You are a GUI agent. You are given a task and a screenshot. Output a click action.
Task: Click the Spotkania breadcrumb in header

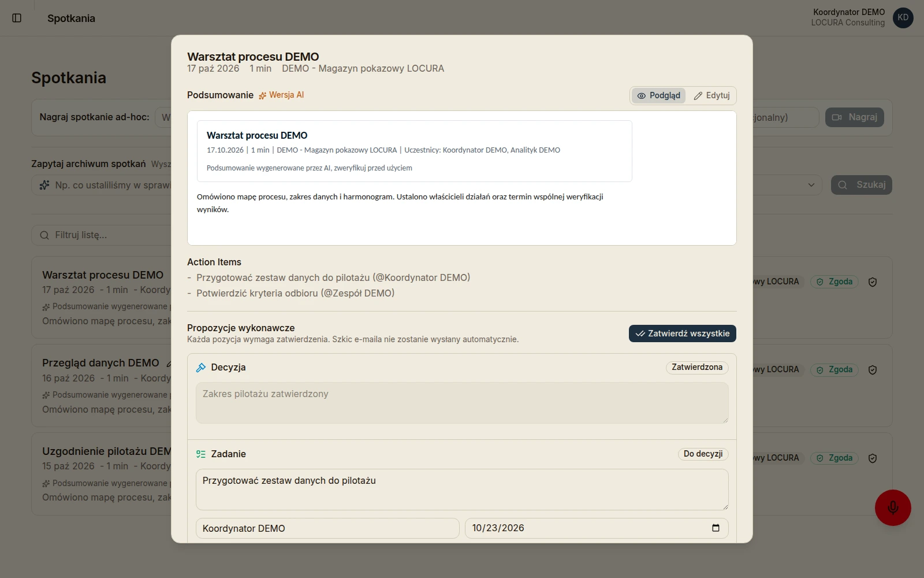tap(71, 18)
